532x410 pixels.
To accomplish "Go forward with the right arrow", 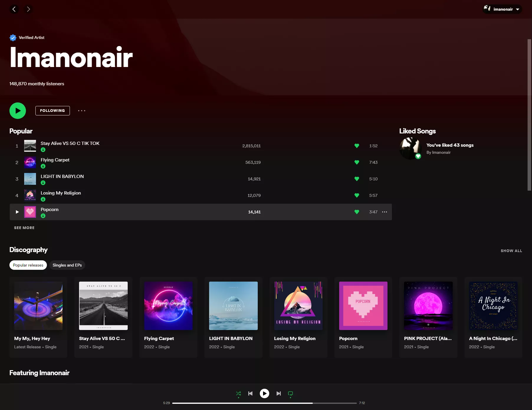I will [28, 9].
